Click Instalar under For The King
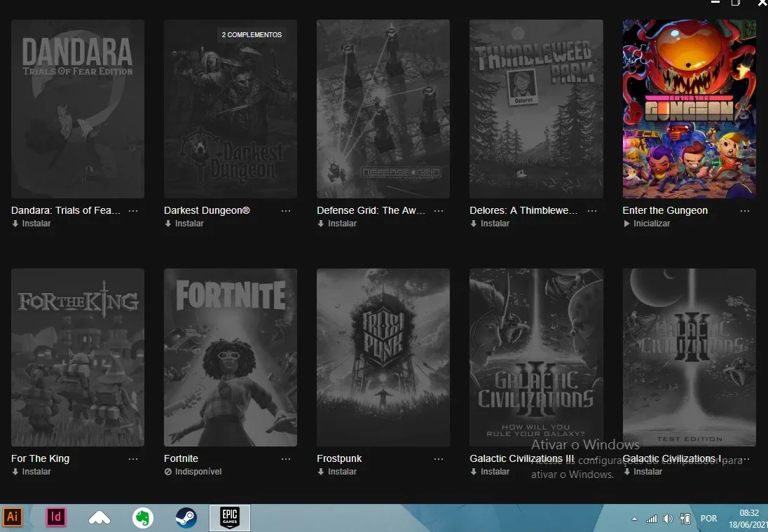 pyautogui.click(x=32, y=472)
